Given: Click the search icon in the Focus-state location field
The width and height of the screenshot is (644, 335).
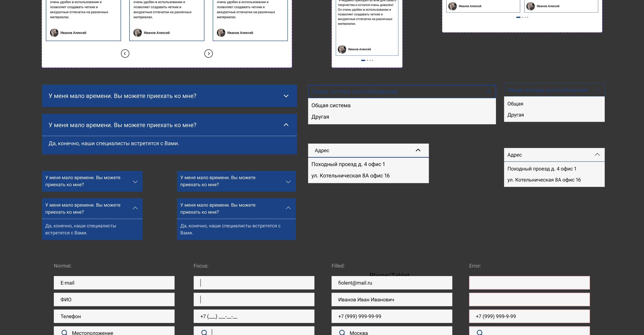Looking at the screenshot, I should tap(204, 332).
